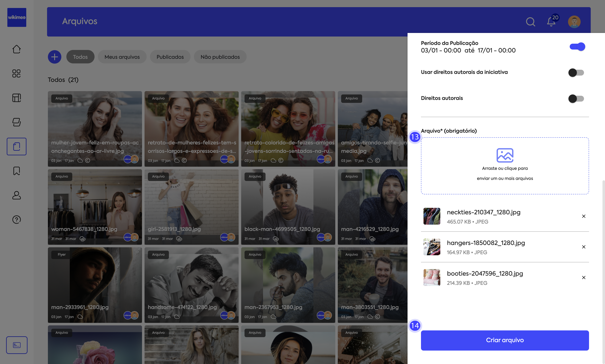The height and width of the screenshot is (364, 605).
Task: Open the help question mark icon
Action: tap(16, 220)
